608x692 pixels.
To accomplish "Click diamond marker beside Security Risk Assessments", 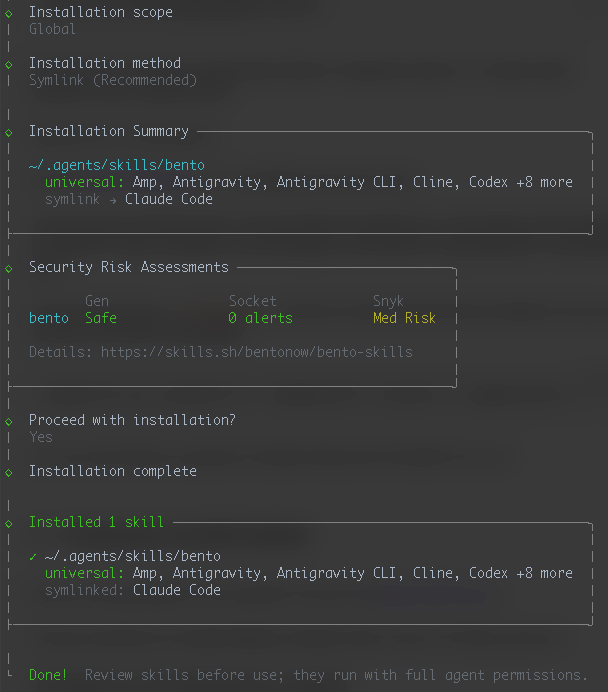I will pos(9,268).
